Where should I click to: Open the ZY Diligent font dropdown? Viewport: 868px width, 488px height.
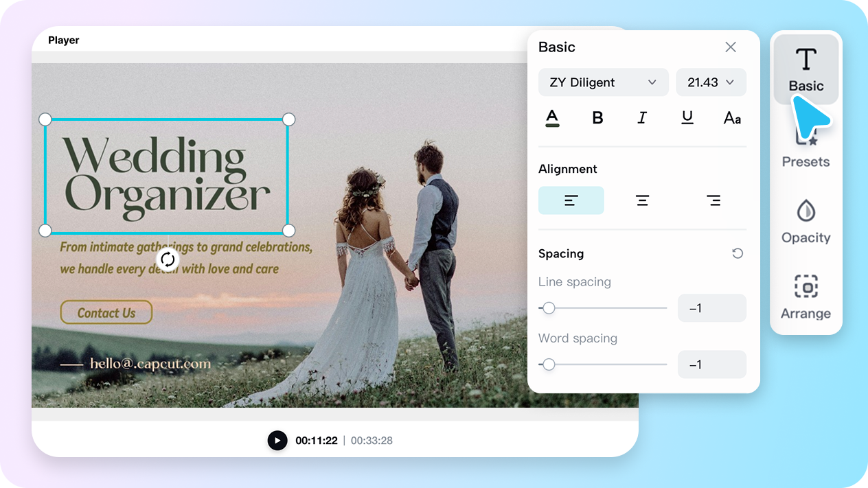[x=603, y=82]
